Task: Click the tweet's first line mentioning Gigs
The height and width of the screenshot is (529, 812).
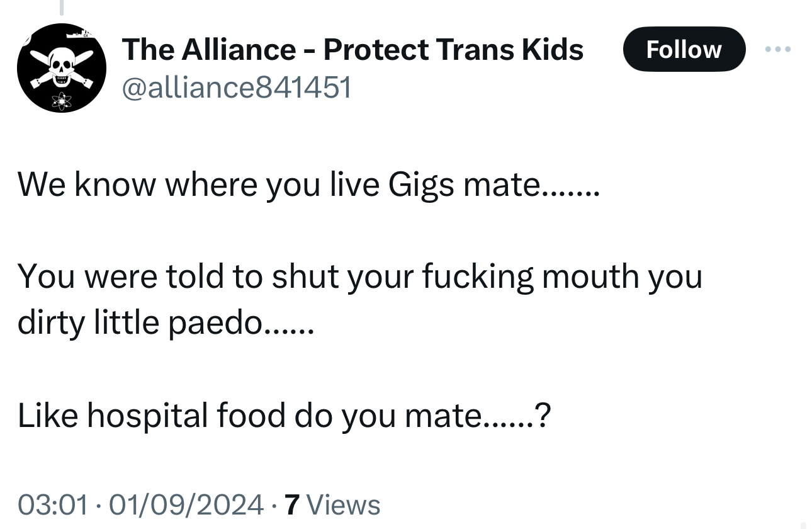Action: pyautogui.click(x=308, y=185)
